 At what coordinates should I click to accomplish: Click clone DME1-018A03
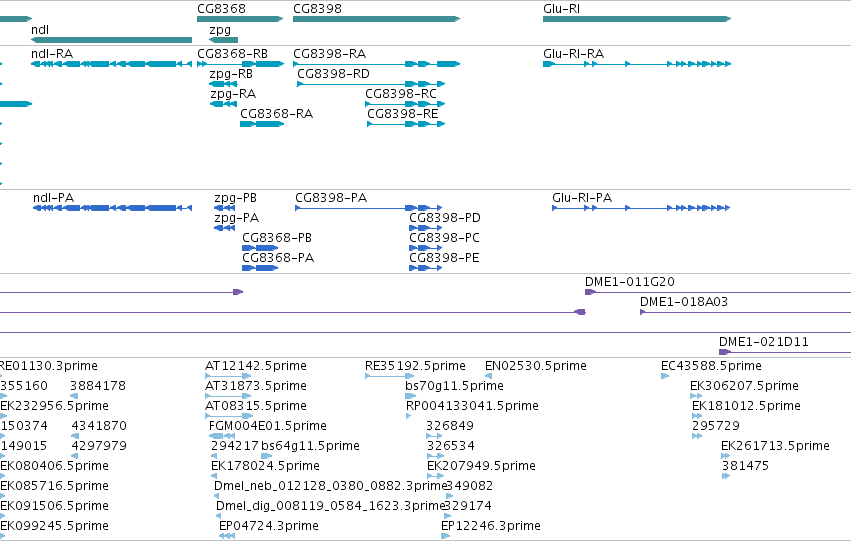[x=684, y=302]
